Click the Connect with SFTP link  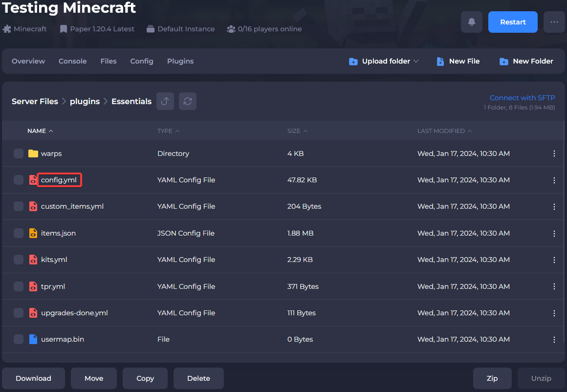[522, 98]
